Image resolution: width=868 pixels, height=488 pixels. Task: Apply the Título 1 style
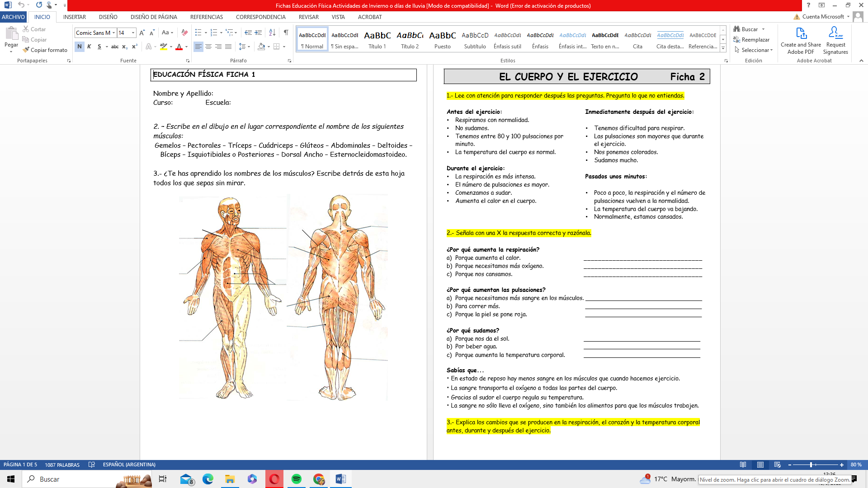pos(377,39)
